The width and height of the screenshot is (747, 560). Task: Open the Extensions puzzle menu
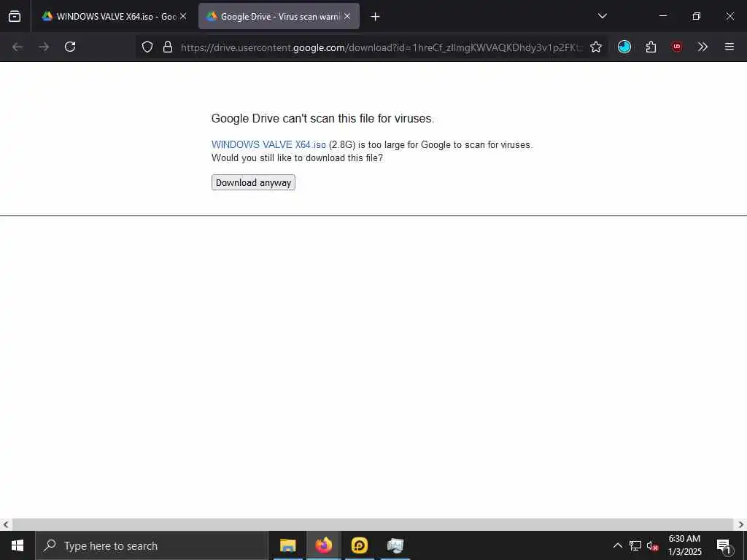coord(651,47)
